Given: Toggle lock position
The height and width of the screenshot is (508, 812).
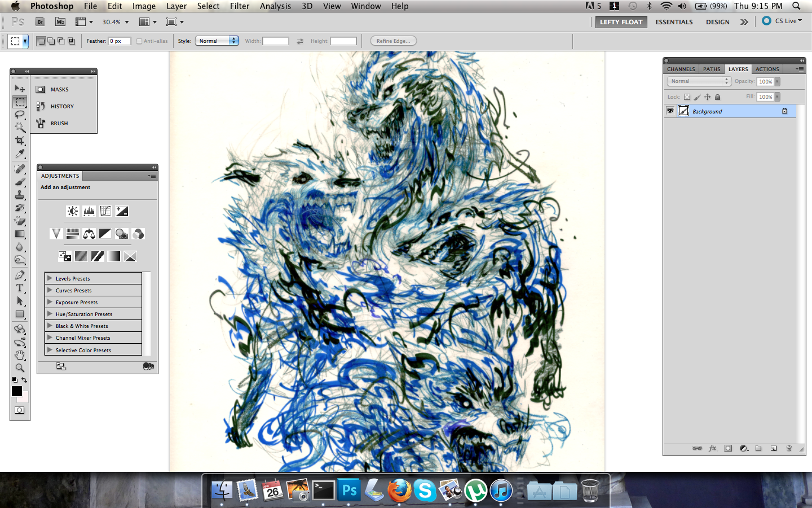Looking at the screenshot, I should [707, 97].
